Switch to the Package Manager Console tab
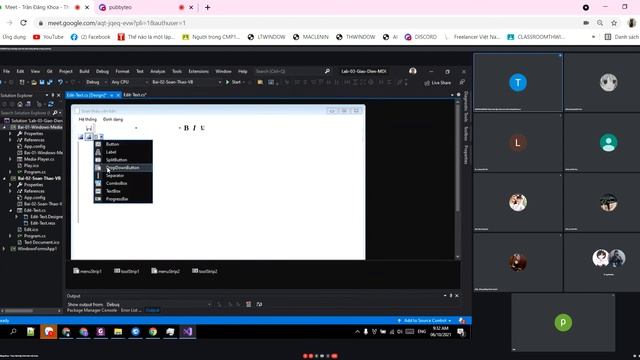 pos(92,310)
